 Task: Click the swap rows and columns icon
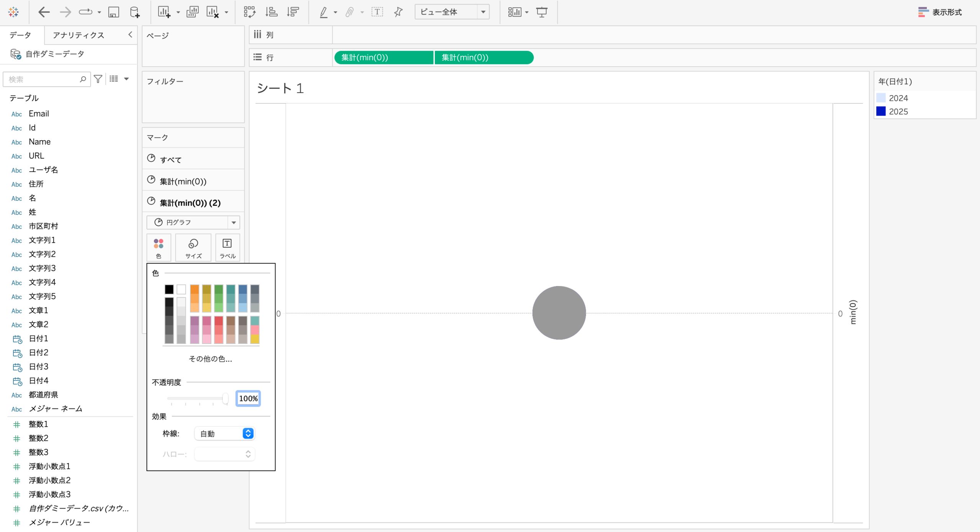(x=250, y=12)
